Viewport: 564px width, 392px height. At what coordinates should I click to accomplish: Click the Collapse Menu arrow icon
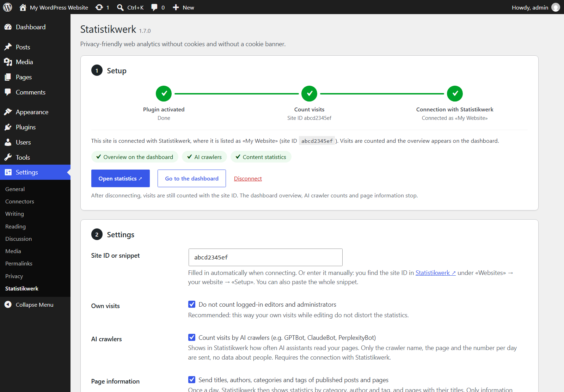pyautogui.click(x=8, y=305)
